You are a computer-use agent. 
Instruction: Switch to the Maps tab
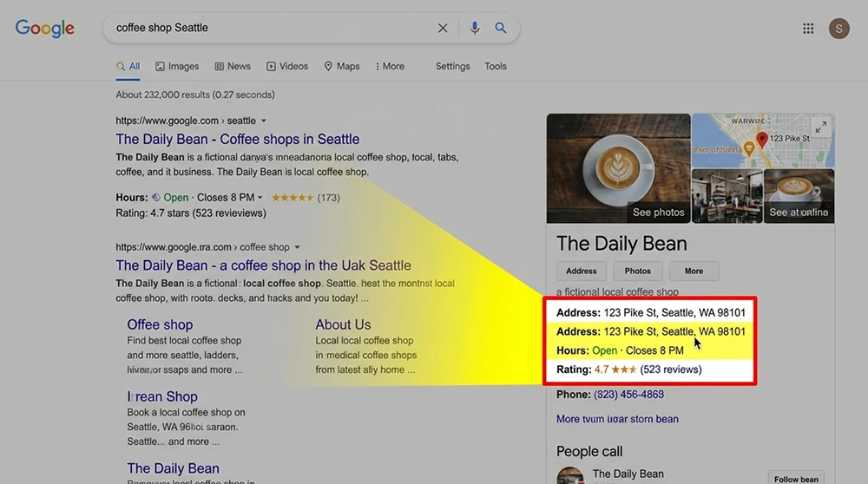click(342, 67)
